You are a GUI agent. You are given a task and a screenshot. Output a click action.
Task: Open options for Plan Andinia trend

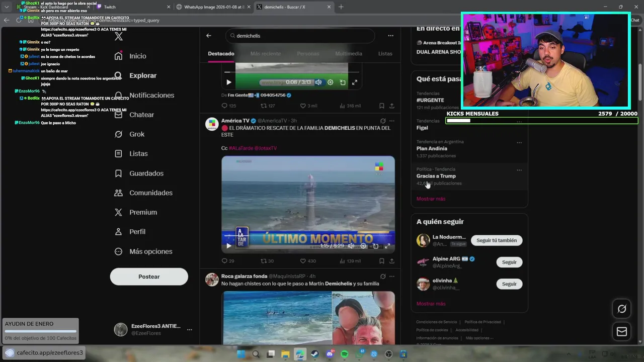(519, 143)
